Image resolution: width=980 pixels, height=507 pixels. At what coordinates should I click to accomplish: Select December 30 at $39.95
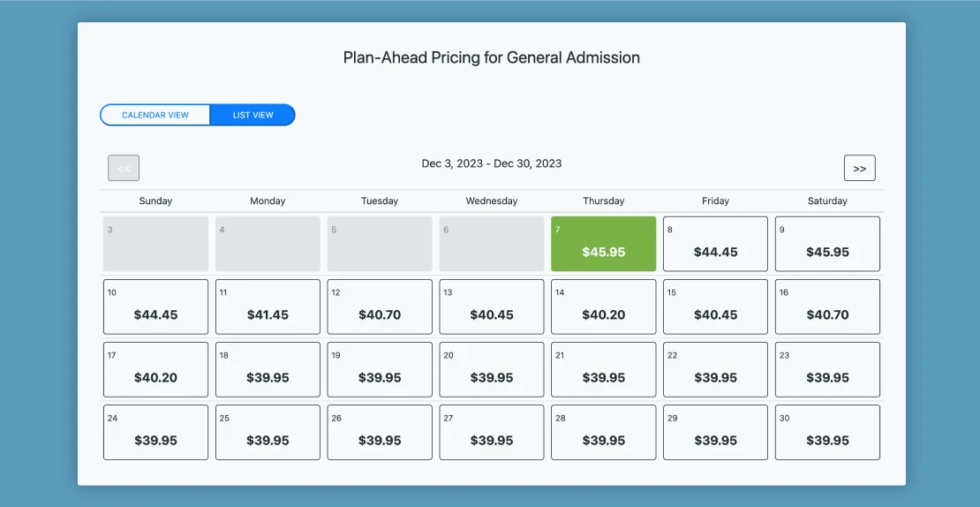827,432
